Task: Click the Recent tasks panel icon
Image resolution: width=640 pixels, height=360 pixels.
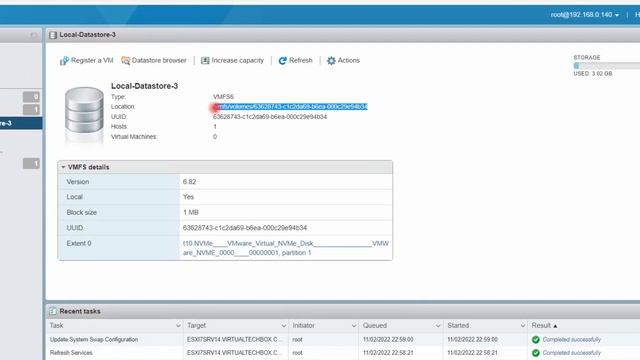Action: (x=53, y=311)
